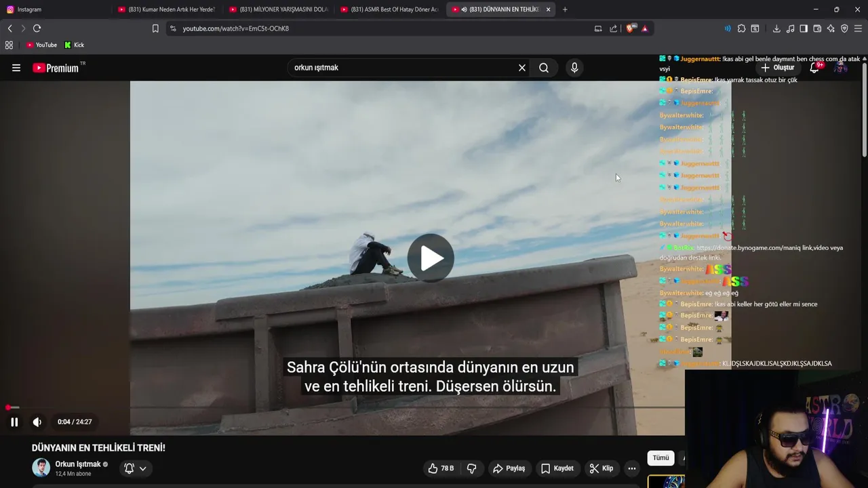Open browser main hamburger menu

pos(858,28)
